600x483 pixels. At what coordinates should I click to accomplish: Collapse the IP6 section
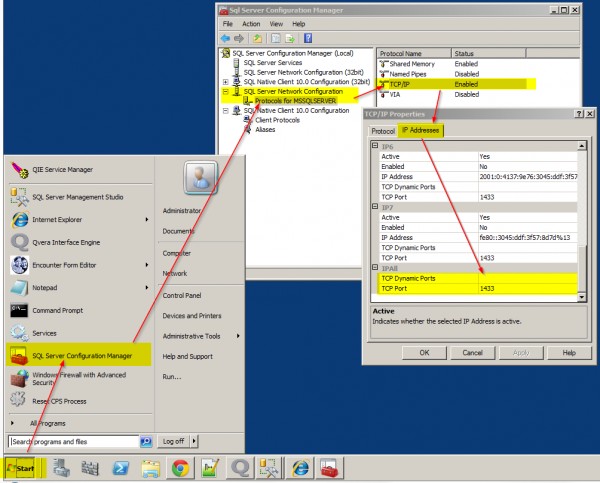(x=374, y=146)
